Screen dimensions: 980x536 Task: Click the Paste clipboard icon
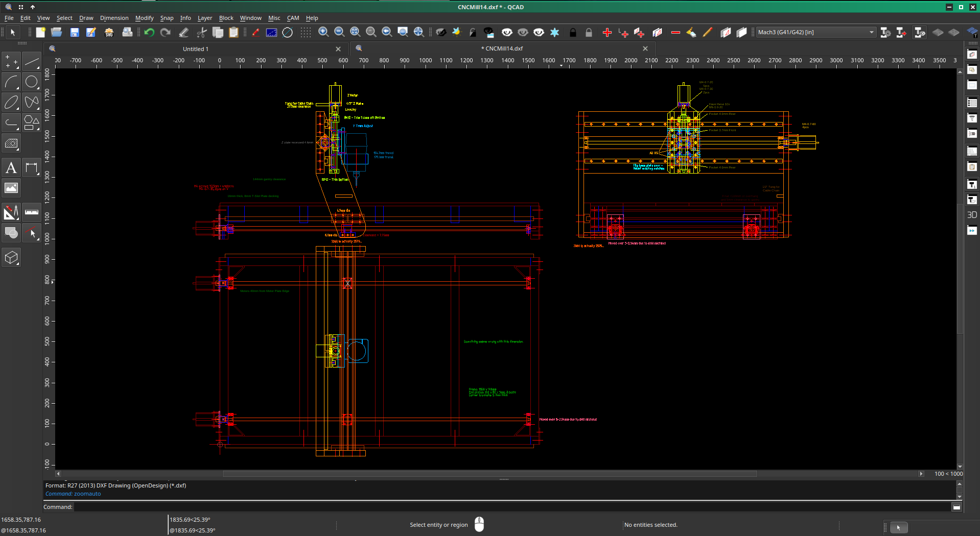pos(234,32)
